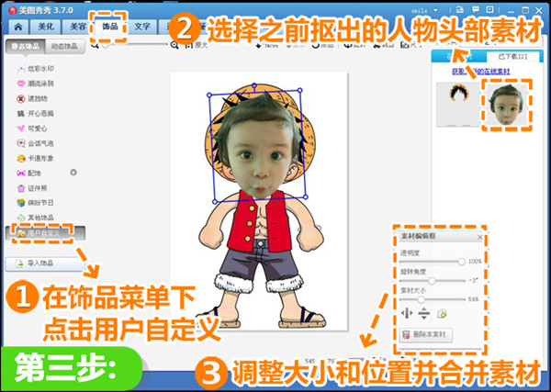The height and width of the screenshot is (392, 551).
Task: Select the child head material thumbnail
Action: click(x=507, y=105)
